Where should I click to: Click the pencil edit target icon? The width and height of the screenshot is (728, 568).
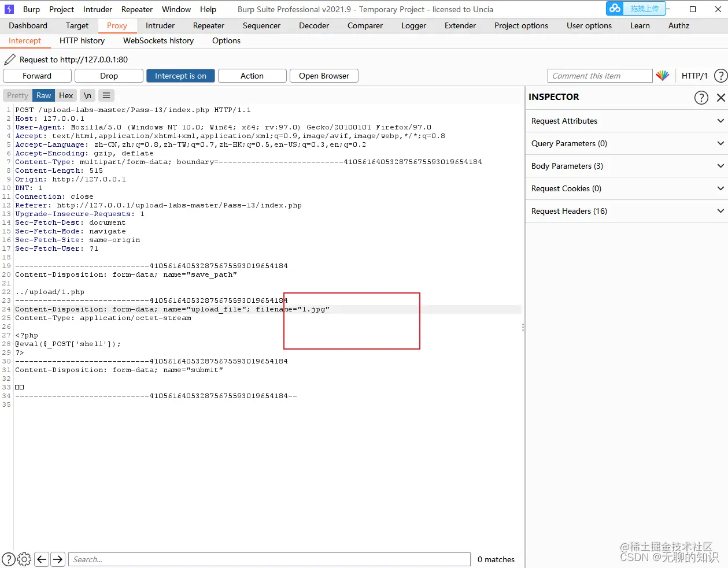tap(10, 60)
